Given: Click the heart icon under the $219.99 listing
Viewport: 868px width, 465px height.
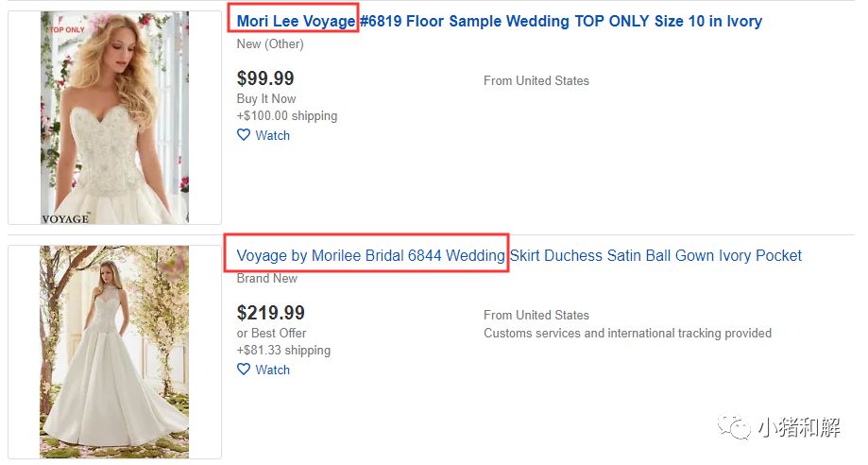Looking at the screenshot, I should pos(244,370).
